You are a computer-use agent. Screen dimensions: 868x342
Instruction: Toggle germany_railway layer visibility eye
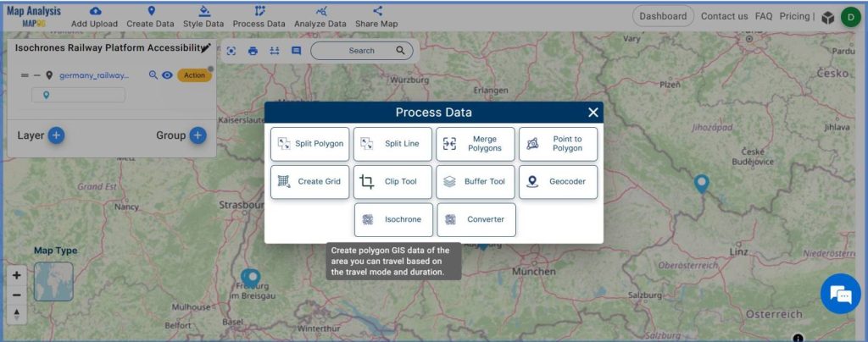point(168,75)
